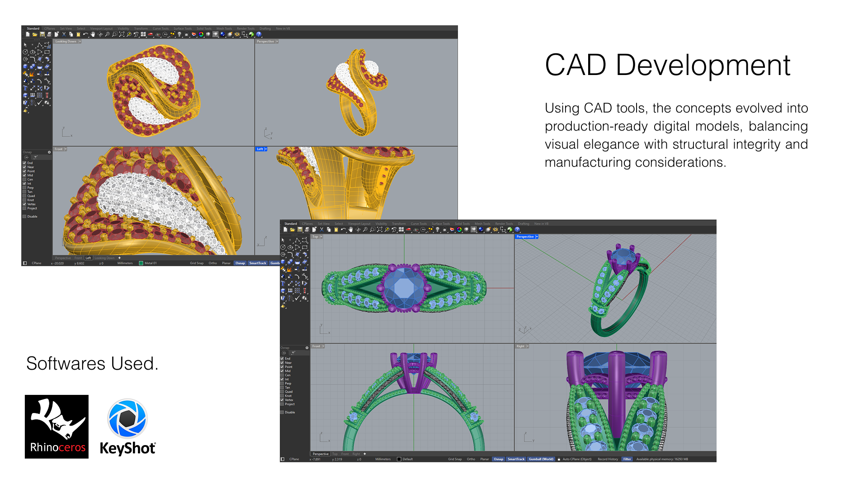Switch to Surface Tools tab in upper window
Viewport: 868px width, 488px height.
click(x=183, y=28)
